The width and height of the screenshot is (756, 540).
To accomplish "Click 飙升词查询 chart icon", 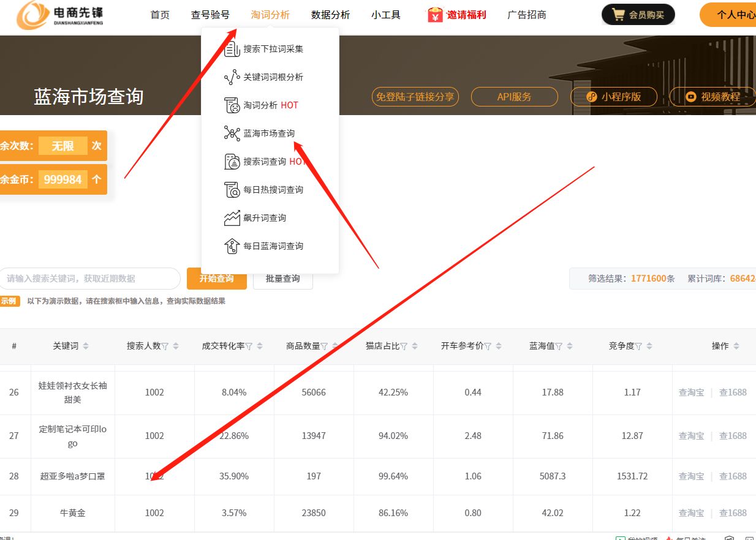I will point(232,218).
